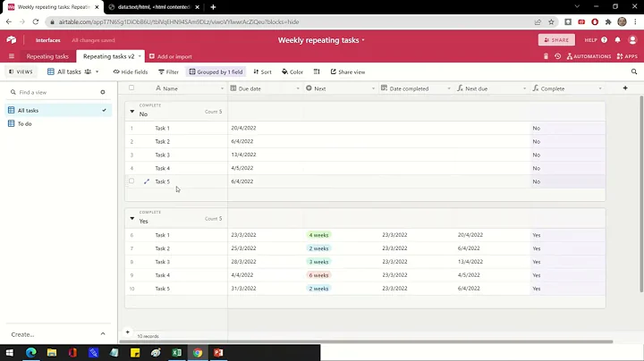Click Add or import
The height and width of the screenshot is (361, 644).
tap(171, 56)
